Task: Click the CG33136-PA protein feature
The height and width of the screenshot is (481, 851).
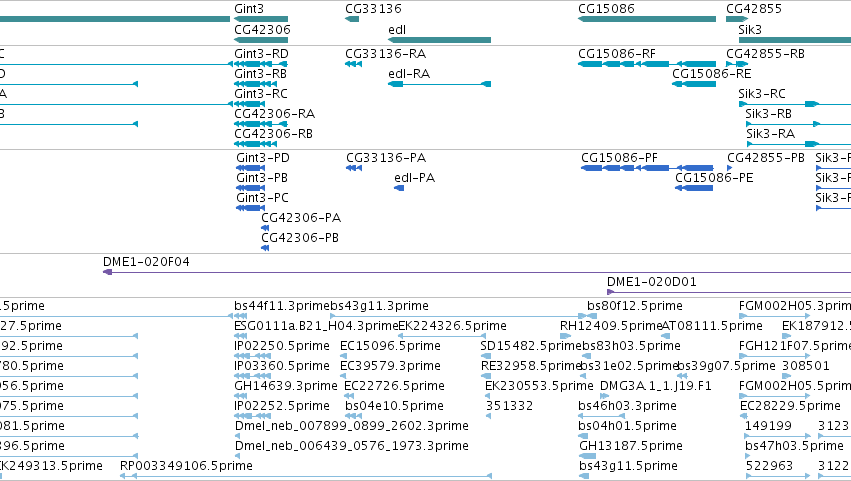Action: (x=354, y=168)
